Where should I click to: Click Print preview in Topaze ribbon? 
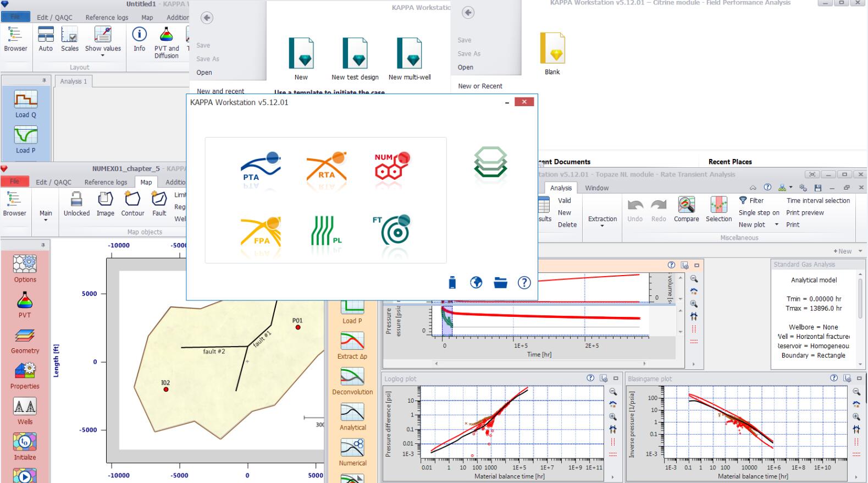point(805,213)
